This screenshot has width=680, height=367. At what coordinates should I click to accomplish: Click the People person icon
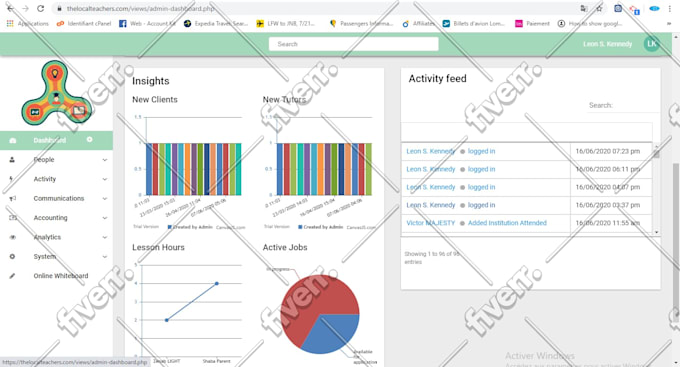12,160
